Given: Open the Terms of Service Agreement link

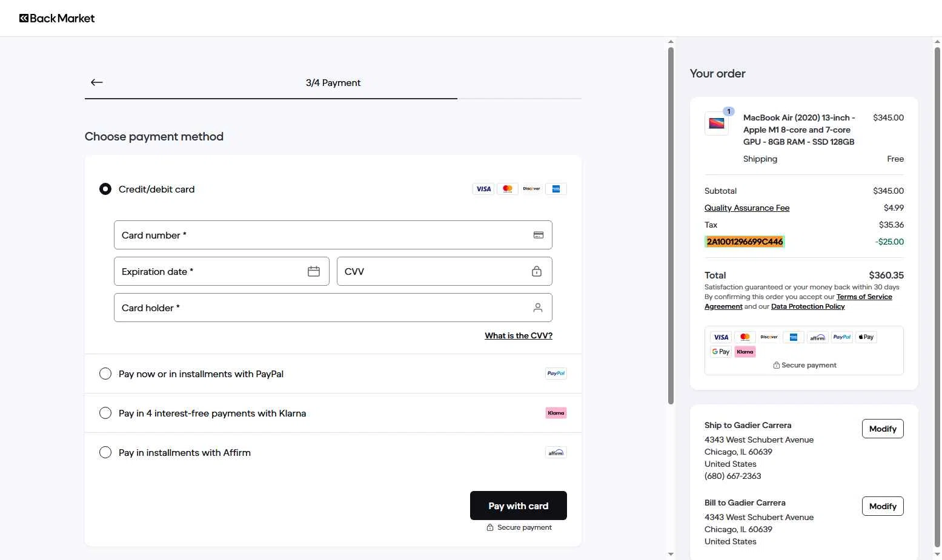Looking at the screenshot, I should click(x=864, y=297).
